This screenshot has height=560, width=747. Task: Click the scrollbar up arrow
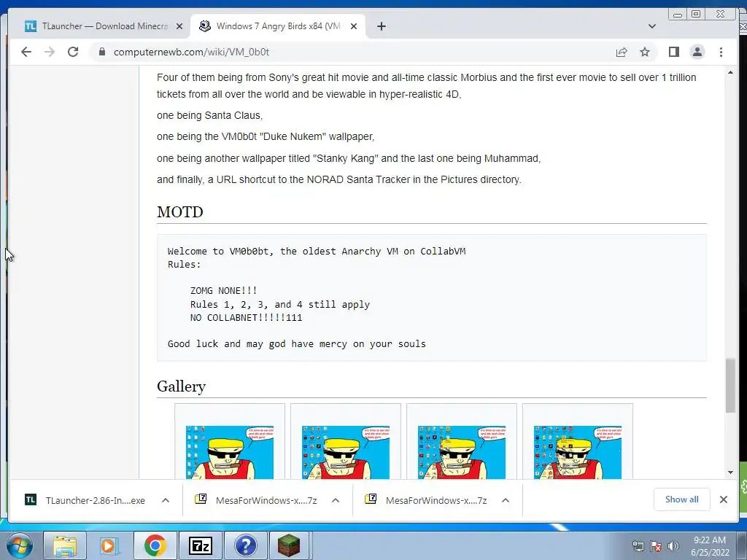730,72
